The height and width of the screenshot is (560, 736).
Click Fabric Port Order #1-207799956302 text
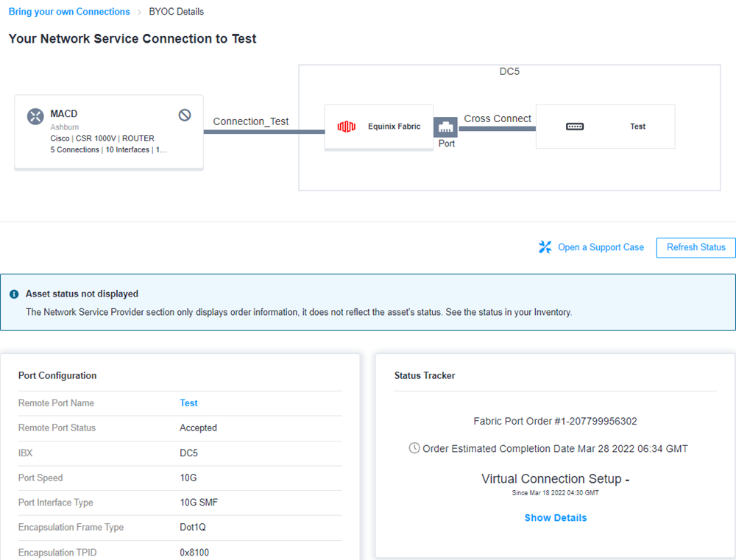coord(555,421)
